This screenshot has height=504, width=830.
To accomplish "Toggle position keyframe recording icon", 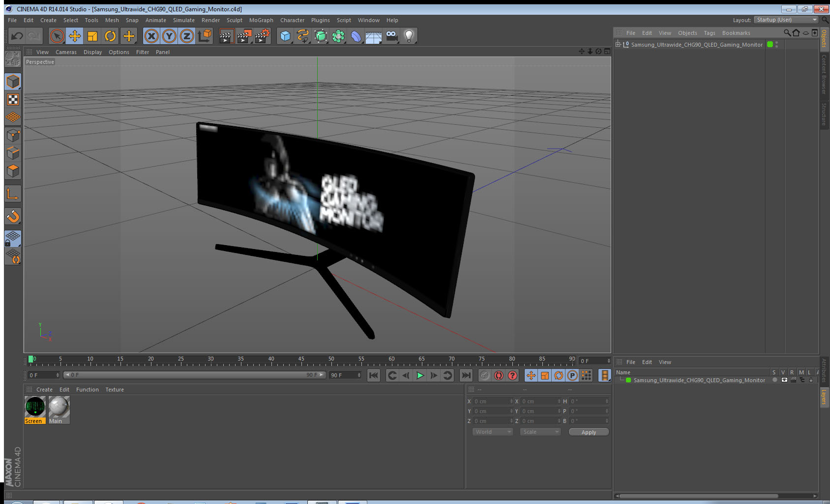I will pos(531,375).
